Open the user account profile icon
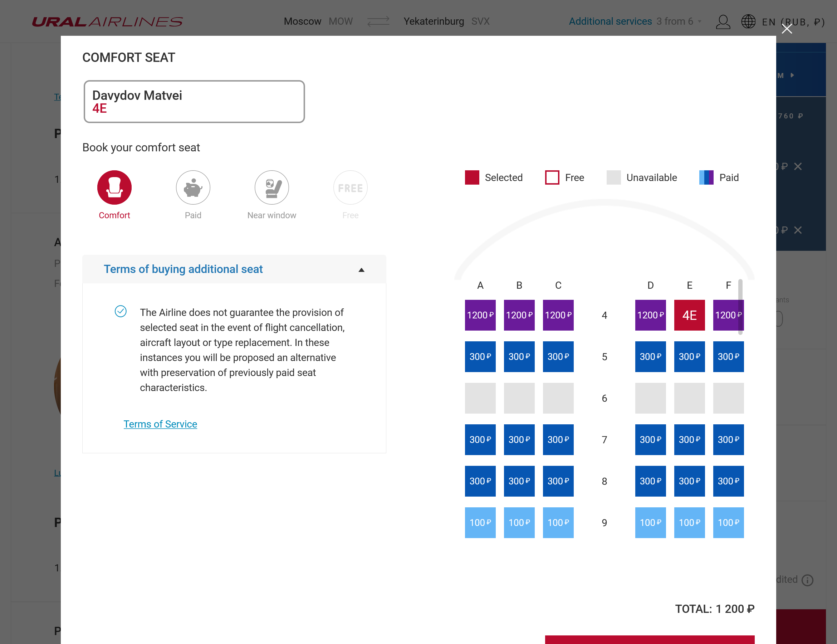This screenshot has height=644, width=837. point(724,22)
